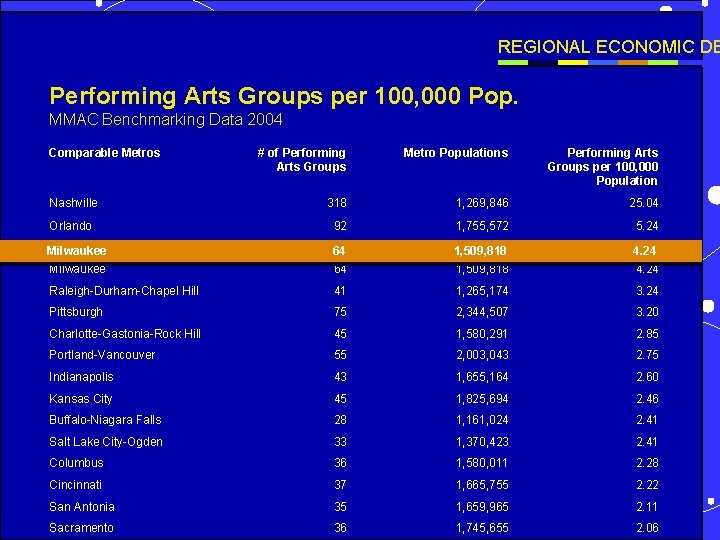Click the 'Charlotte-Gastonia-Rock Hill' row label
The height and width of the screenshot is (540, 720).
tap(125, 334)
